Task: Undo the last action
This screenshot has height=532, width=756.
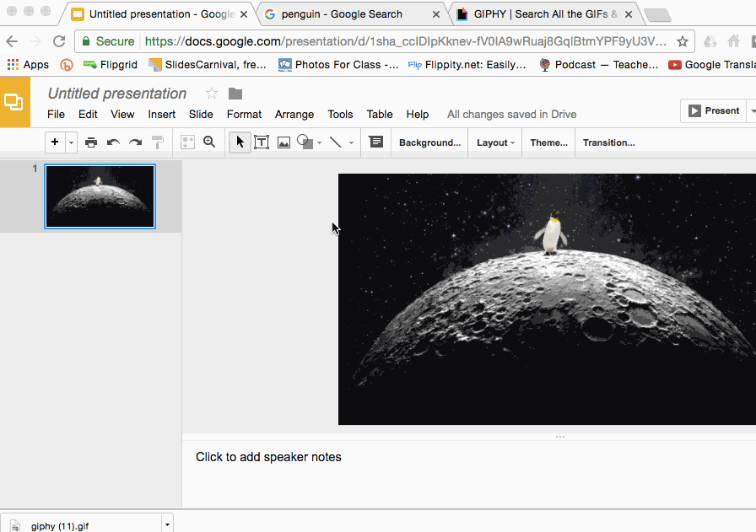Action: pyautogui.click(x=113, y=142)
